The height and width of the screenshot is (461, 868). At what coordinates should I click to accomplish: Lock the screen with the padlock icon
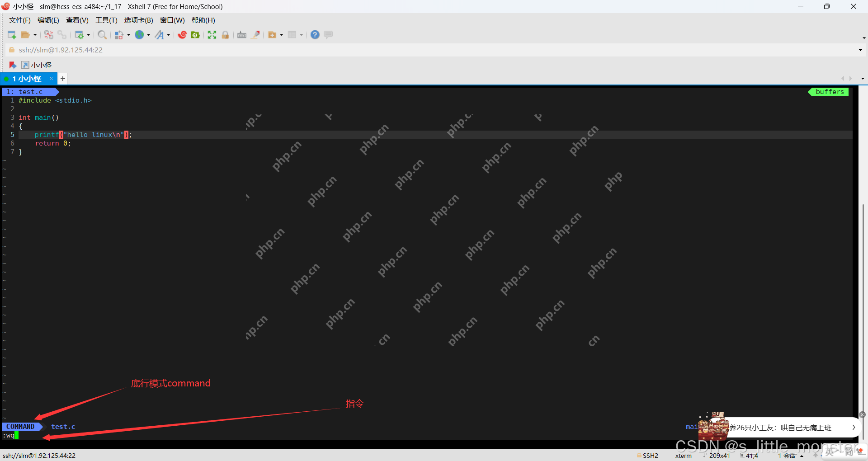[x=225, y=35]
